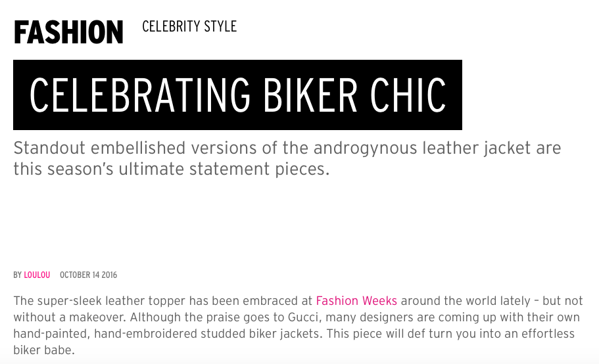
Task: Click the opening words "The super-sleek leather topper"
Action: pos(99,301)
